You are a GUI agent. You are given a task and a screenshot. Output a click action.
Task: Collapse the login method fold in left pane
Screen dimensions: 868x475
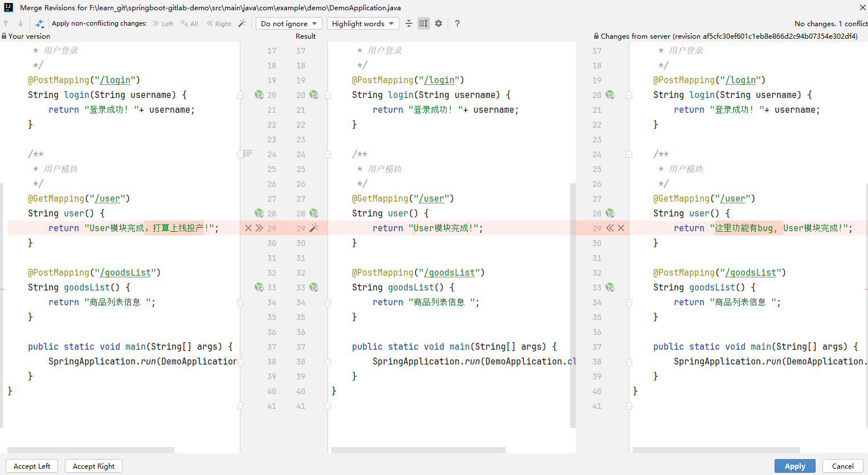240,95
